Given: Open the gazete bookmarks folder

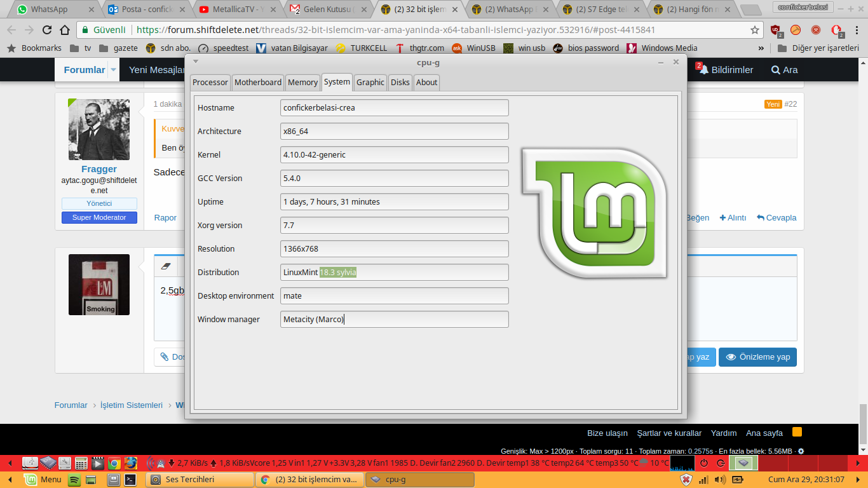Looking at the screenshot, I should [x=118, y=48].
